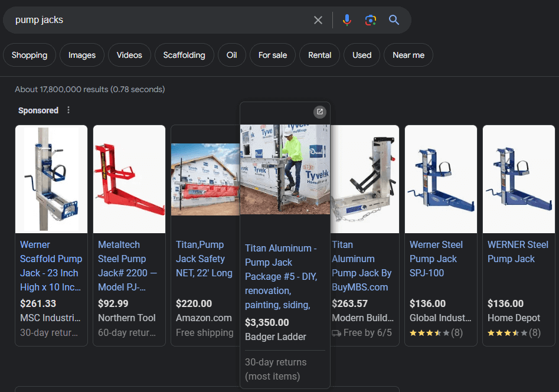Apply the Rental filter chip
The height and width of the screenshot is (392, 559).
tap(320, 55)
